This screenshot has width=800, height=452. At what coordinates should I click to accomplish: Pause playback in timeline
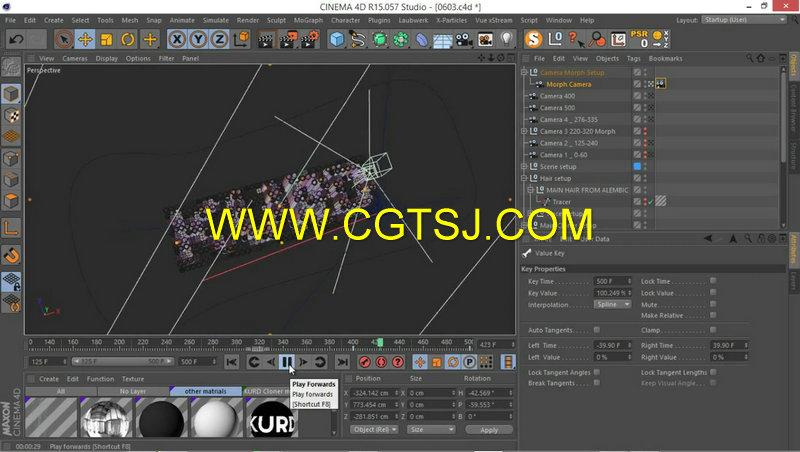tap(287, 362)
